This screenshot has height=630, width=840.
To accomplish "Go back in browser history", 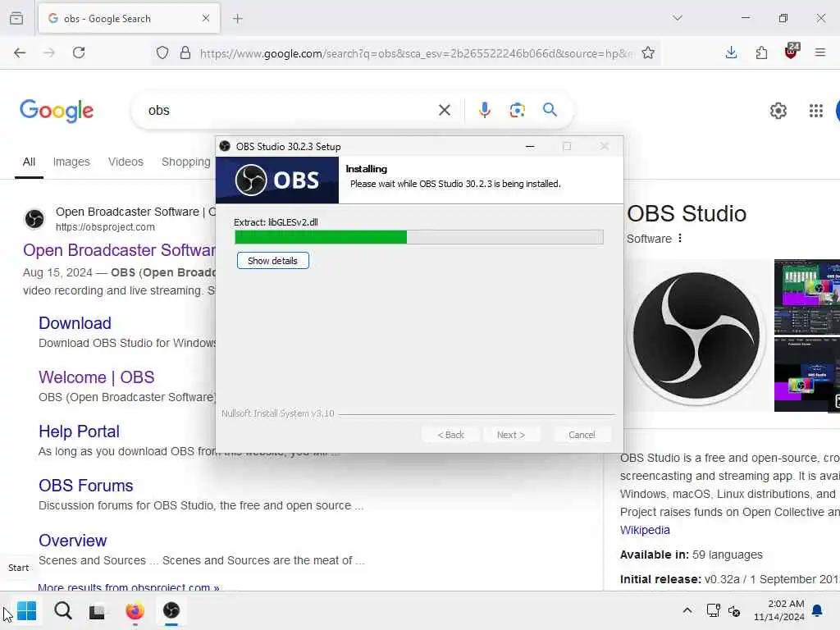I will [x=20, y=52].
